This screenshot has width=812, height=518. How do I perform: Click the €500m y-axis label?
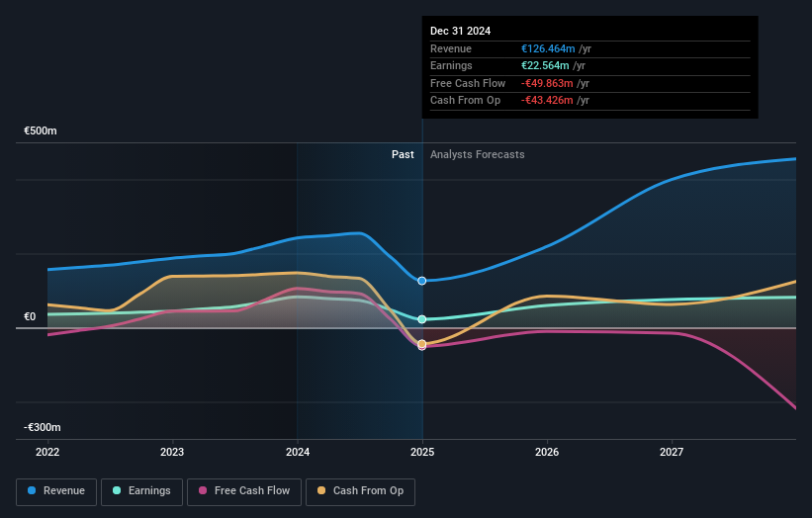(x=41, y=130)
